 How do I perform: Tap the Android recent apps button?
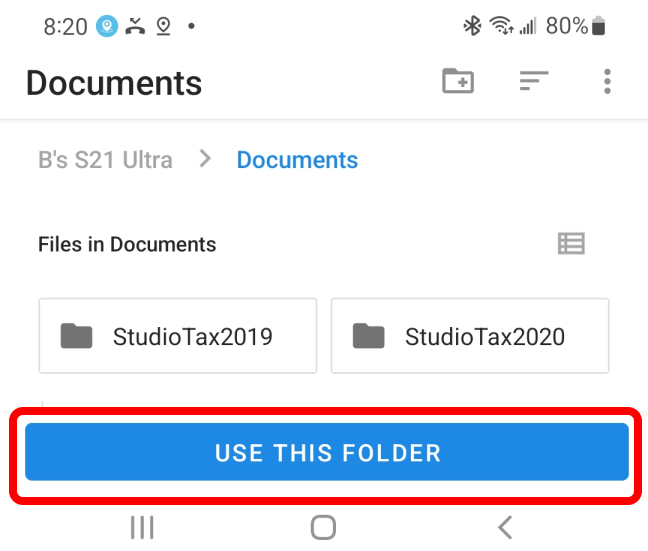click(142, 527)
